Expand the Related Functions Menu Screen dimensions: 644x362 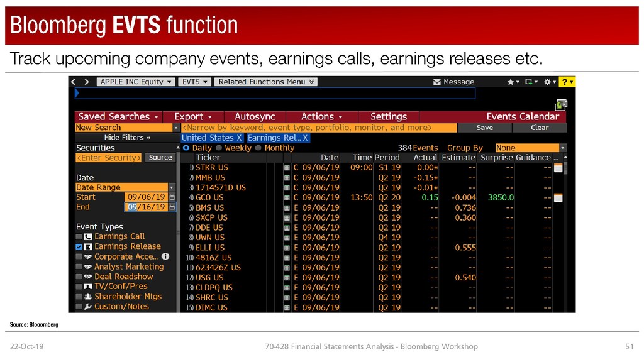tap(266, 82)
